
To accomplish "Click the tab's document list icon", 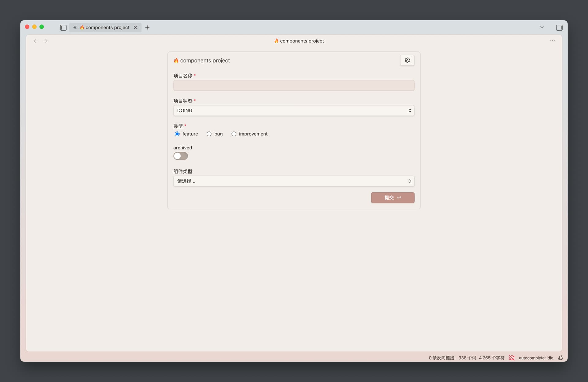I will (75, 28).
